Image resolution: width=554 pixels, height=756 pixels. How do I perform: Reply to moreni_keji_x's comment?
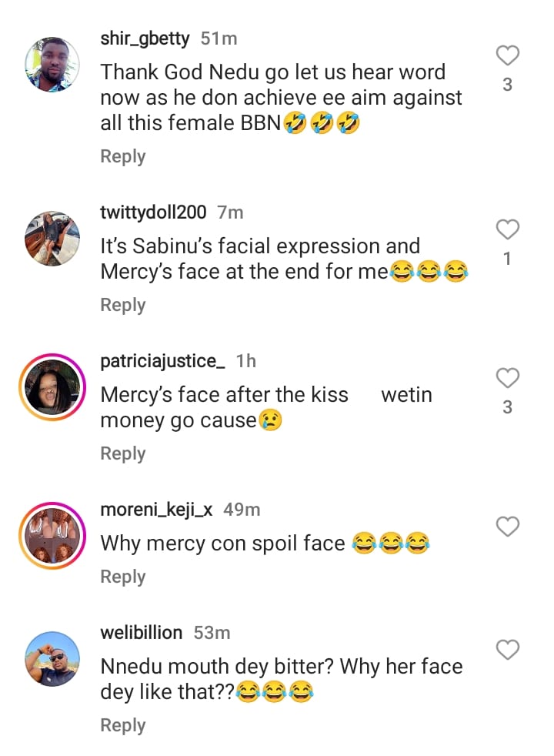tap(123, 577)
